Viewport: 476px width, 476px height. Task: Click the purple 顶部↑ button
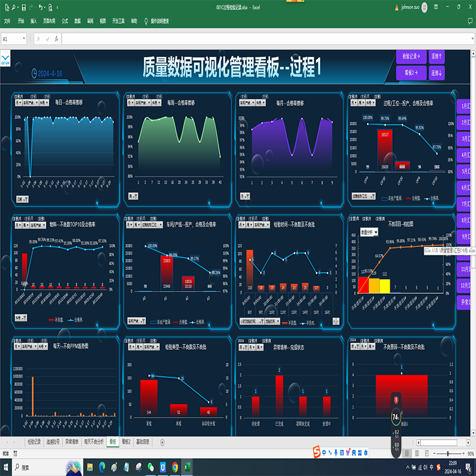coord(437,57)
